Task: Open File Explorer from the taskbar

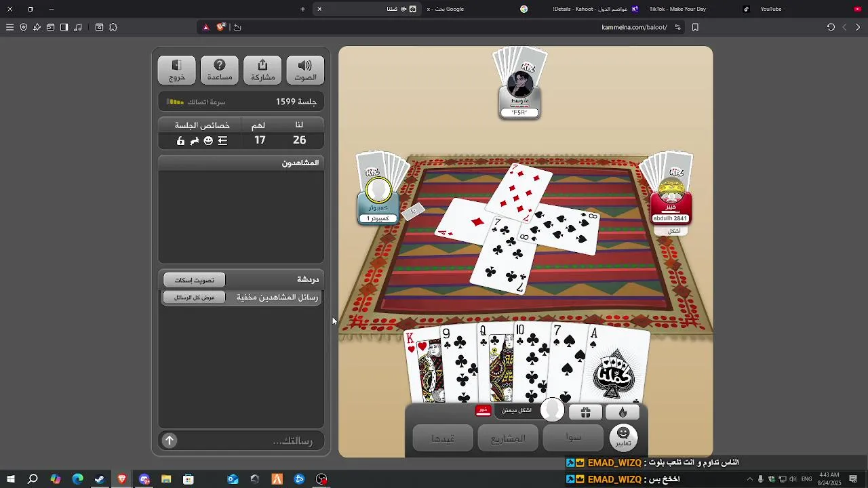Action: [x=166, y=479]
